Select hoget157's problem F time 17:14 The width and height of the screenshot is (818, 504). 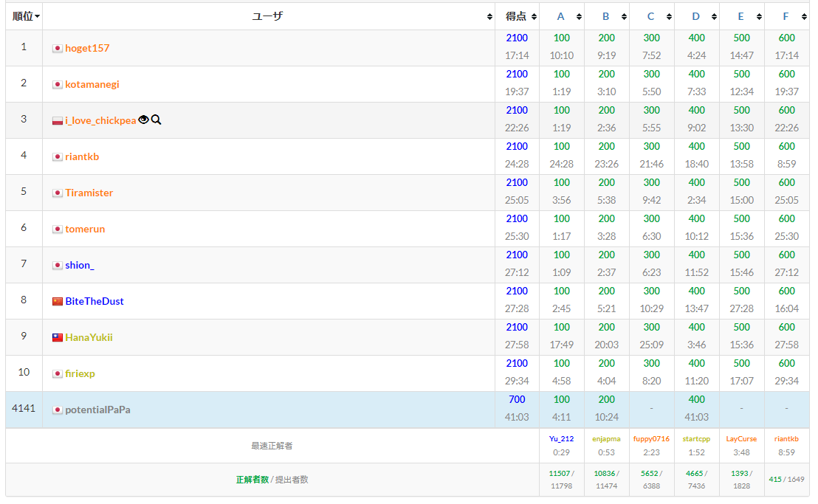coord(787,56)
